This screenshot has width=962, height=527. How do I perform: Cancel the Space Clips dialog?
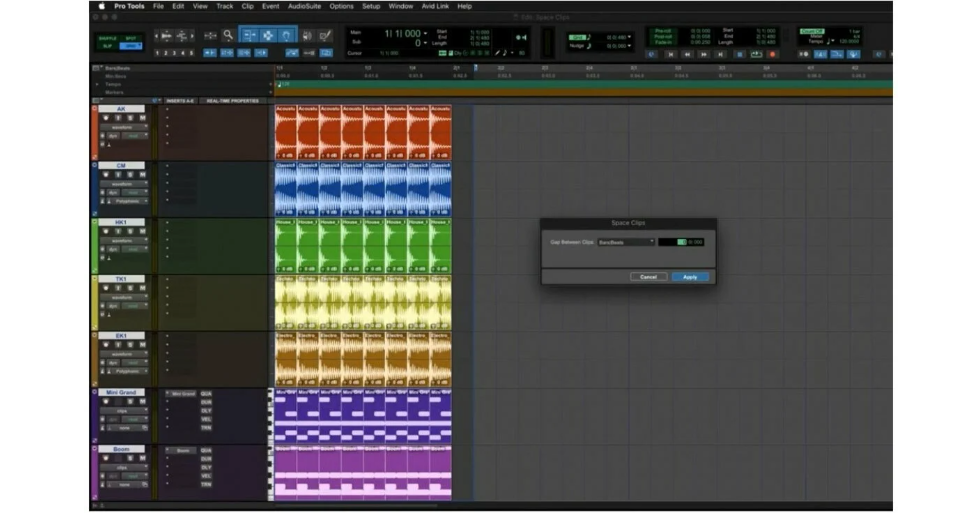point(648,277)
